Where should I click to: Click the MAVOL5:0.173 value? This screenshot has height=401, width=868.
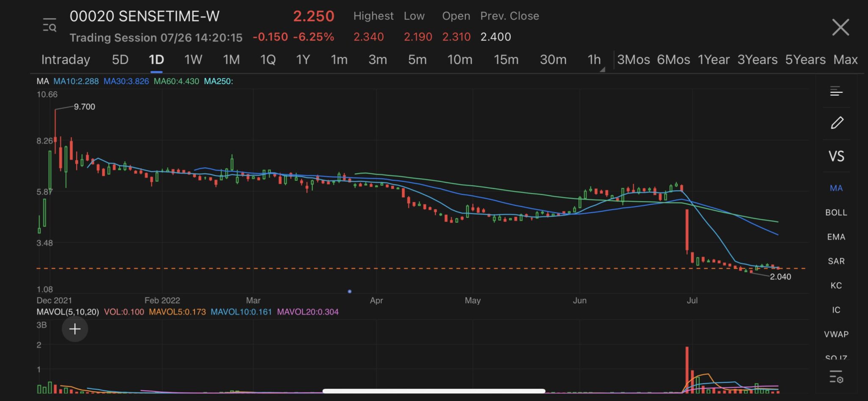[177, 312]
